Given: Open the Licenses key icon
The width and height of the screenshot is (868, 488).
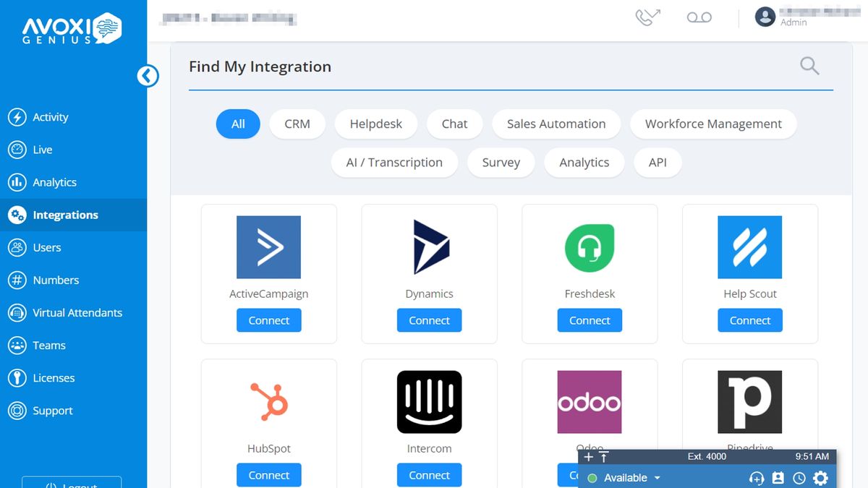Looking at the screenshot, I should [17, 378].
